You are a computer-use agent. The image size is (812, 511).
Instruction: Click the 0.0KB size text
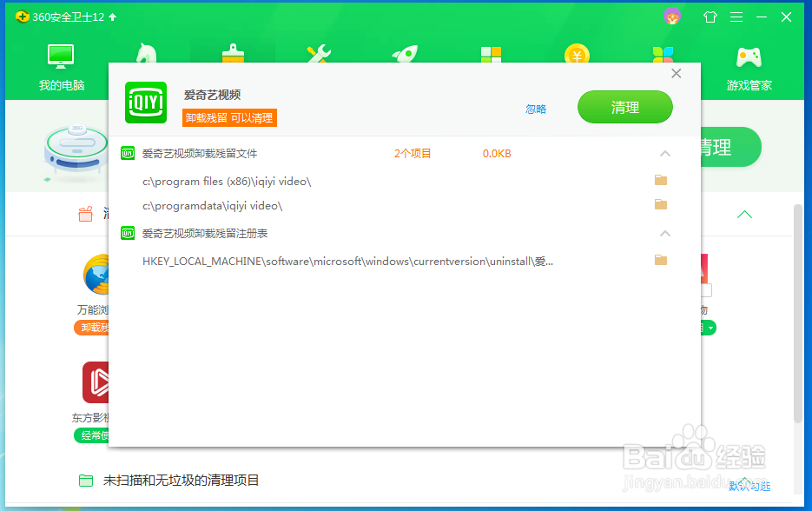pos(497,154)
